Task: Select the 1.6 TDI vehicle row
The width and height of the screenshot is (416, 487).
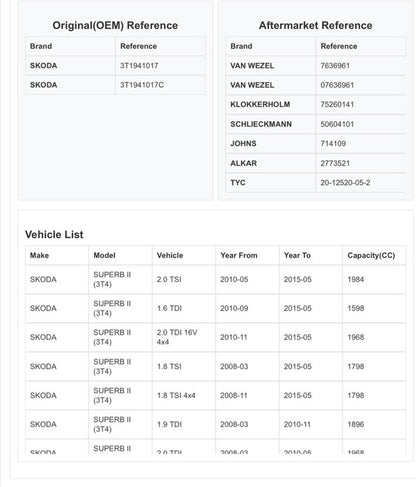Action: [216, 308]
